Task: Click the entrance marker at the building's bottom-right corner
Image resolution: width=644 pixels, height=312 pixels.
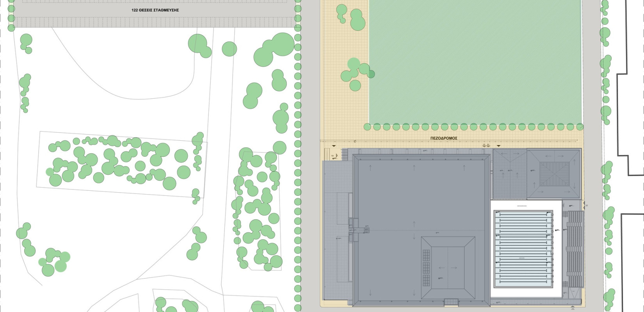Action: [x=572, y=308]
